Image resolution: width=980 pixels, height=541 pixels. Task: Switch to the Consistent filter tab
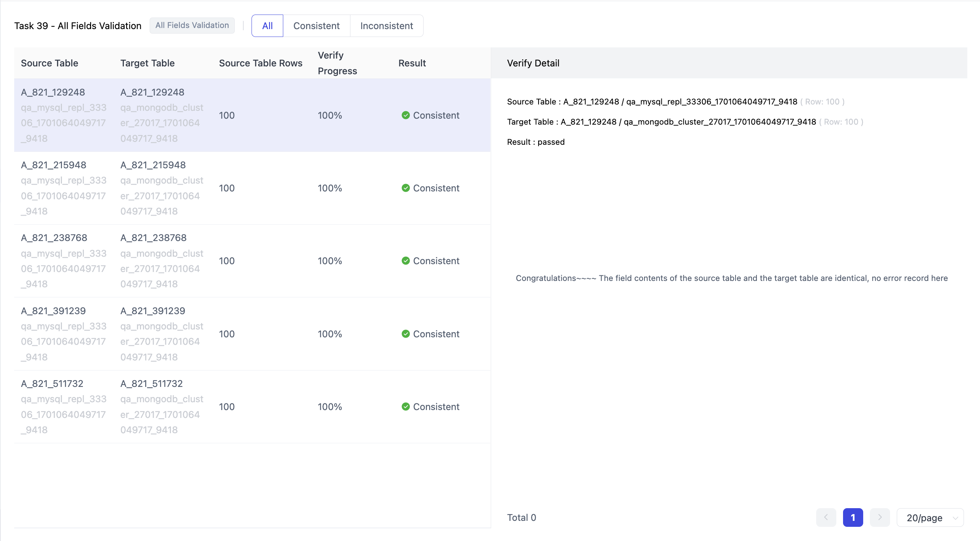(316, 26)
